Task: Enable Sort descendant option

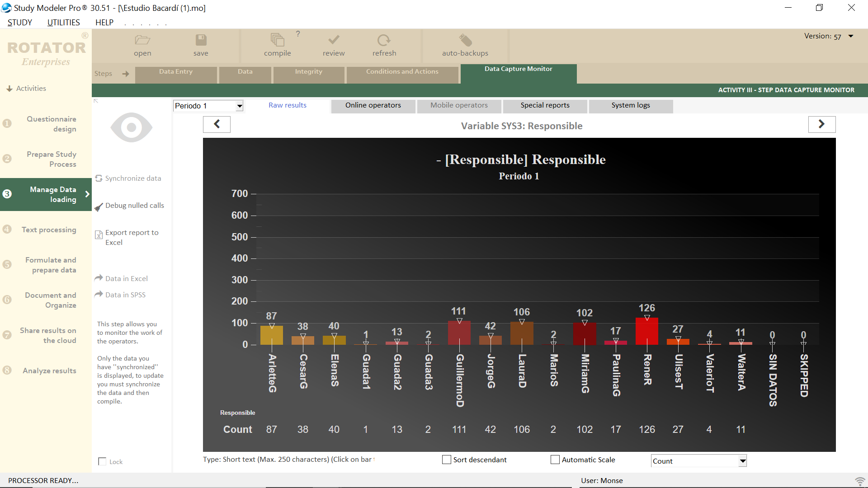Action: pyautogui.click(x=447, y=460)
